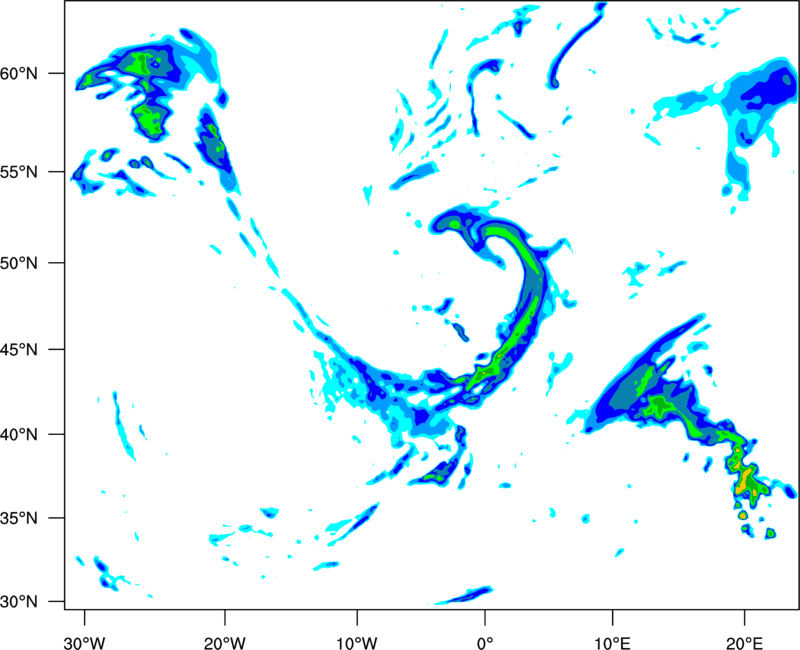Click the 35°N latitude label
Image resolution: width=800 pixels, height=650 pixels.
tap(19, 518)
